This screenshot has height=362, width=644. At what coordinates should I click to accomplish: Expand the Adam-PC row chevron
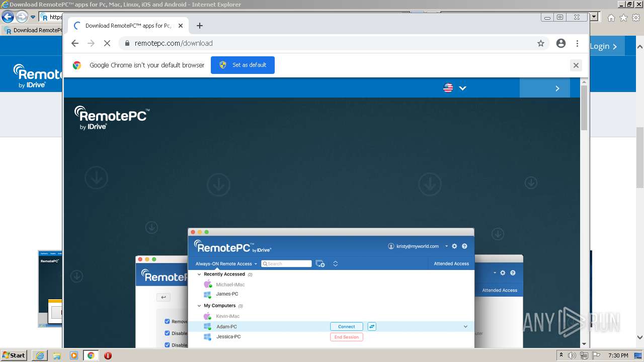point(465,326)
